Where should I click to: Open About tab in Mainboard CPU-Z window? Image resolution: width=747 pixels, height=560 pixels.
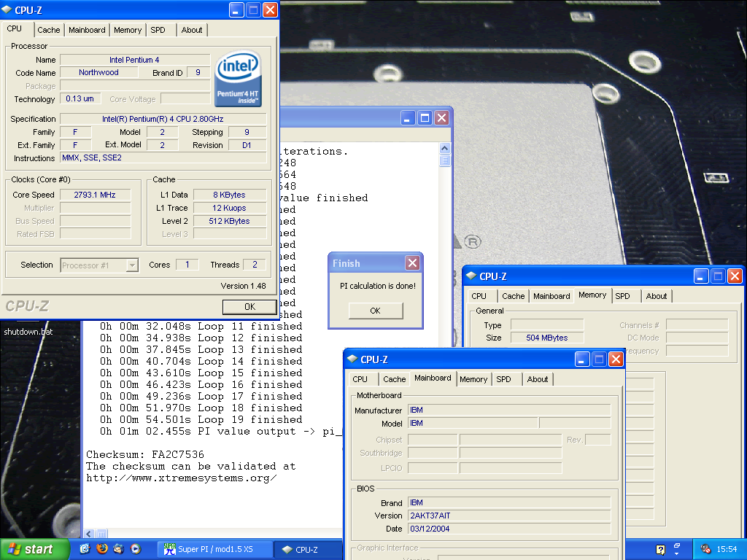(538, 379)
